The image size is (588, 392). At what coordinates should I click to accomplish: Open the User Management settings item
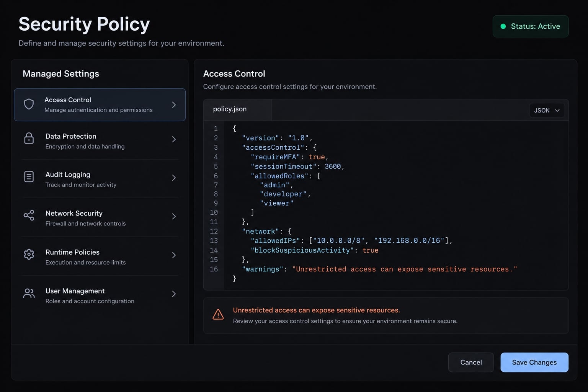coord(100,295)
